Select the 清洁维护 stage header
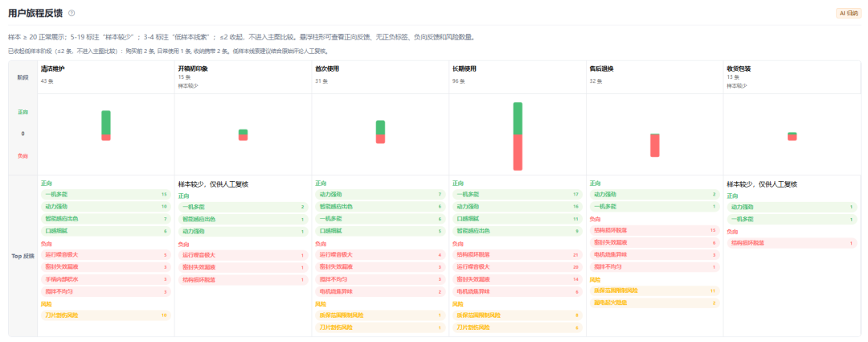This screenshot has height=342, width=868. 51,68
